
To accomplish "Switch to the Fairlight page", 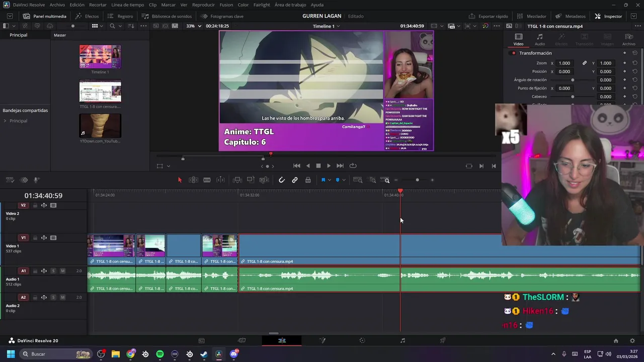I will click(403, 341).
